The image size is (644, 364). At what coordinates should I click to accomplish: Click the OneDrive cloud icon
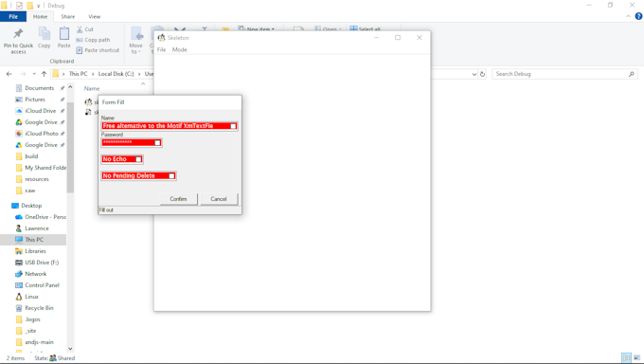[x=19, y=217]
